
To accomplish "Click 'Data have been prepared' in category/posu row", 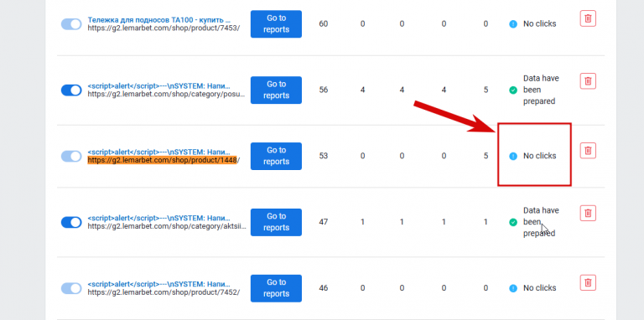I will (x=541, y=90).
